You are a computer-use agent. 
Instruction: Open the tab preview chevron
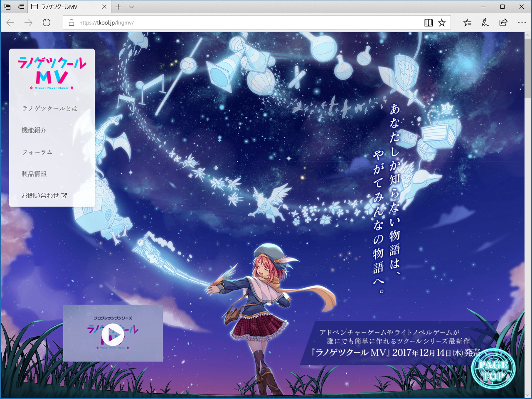coord(131,7)
